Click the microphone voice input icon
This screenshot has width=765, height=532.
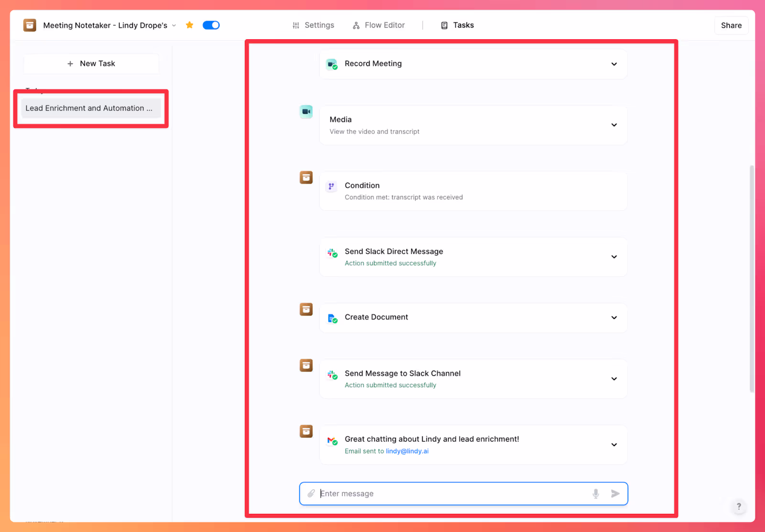click(x=596, y=494)
